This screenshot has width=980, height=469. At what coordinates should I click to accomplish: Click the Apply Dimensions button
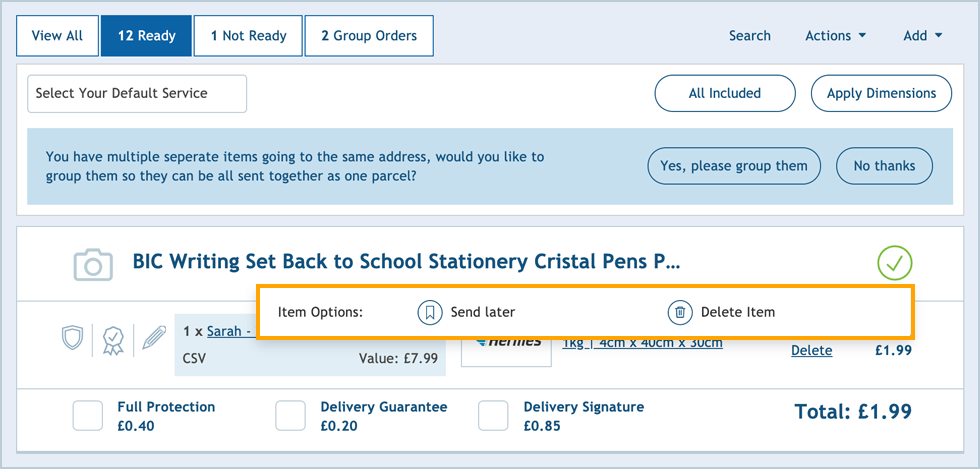click(881, 93)
